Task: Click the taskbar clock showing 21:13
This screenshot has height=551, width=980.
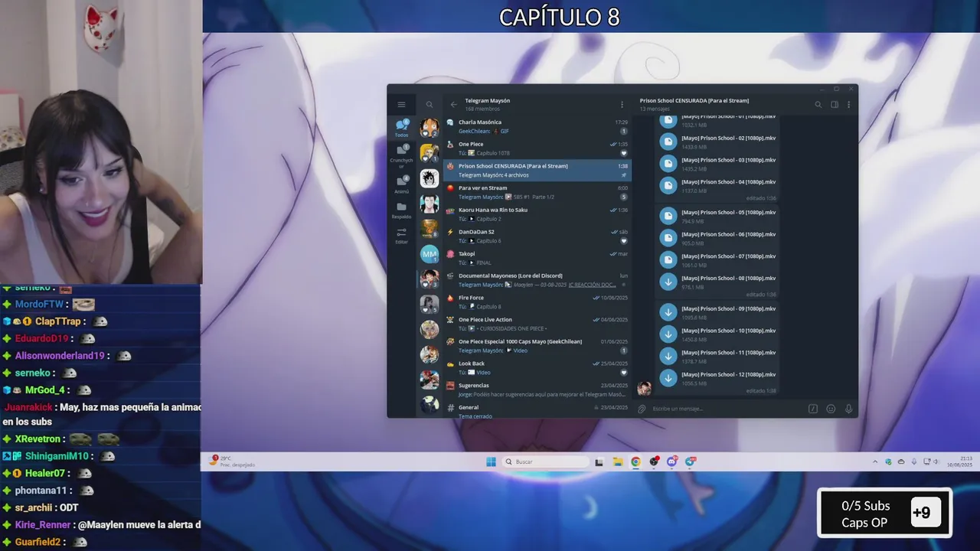Action: (x=959, y=461)
